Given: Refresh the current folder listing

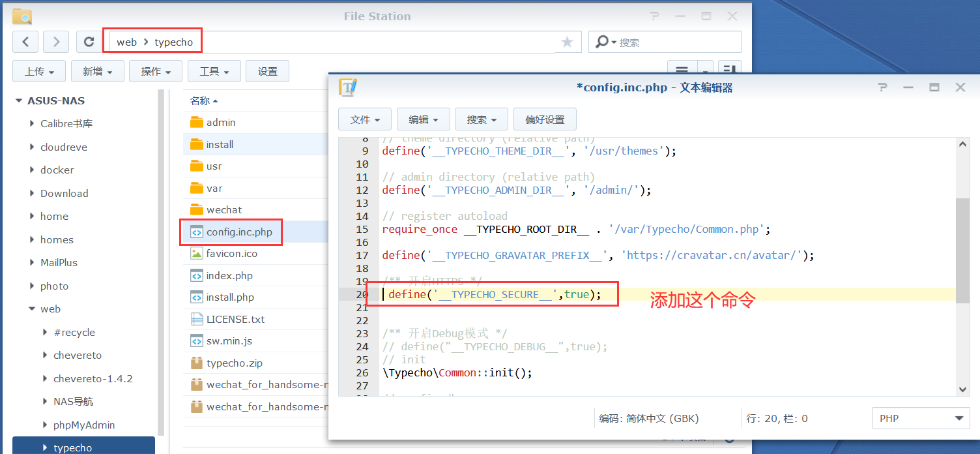Looking at the screenshot, I should [89, 42].
